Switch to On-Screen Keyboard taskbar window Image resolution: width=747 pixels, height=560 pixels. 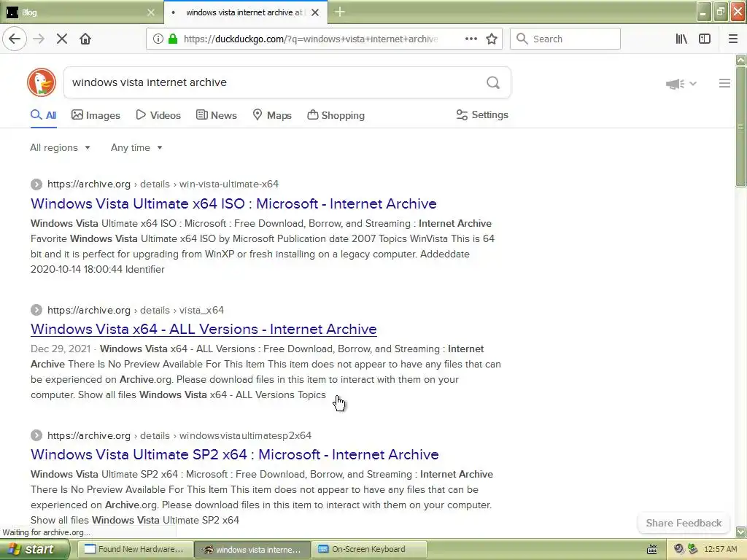click(x=368, y=550)
